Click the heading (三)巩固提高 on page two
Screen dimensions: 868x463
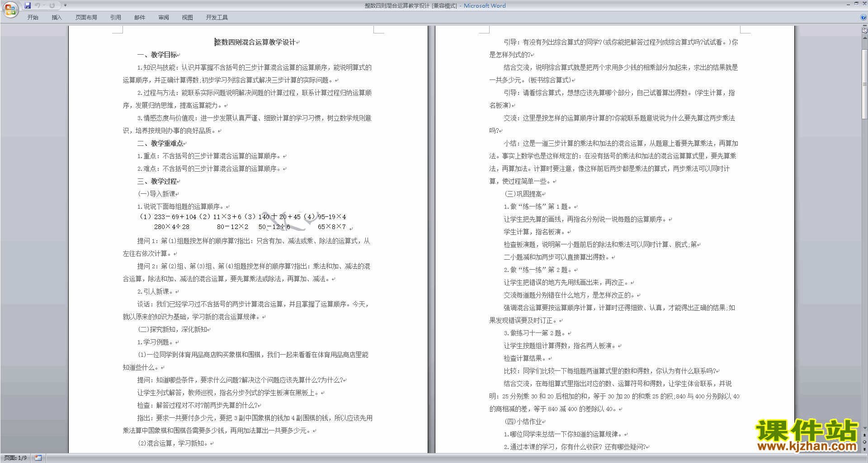(x=523, y=194)
